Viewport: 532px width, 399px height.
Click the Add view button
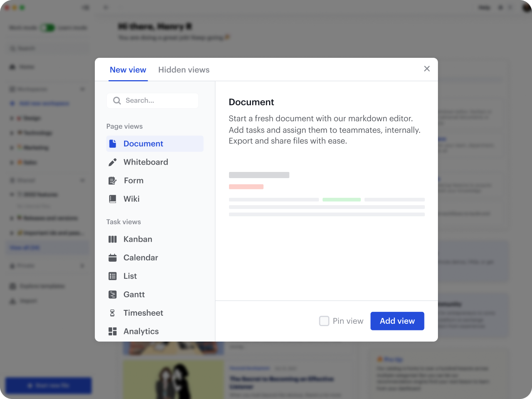point(397,321)
